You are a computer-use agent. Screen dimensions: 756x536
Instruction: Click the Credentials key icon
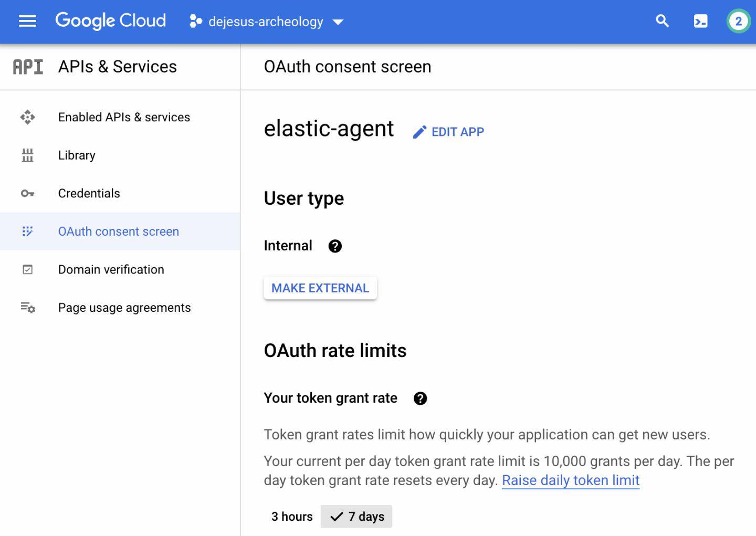click(x=27, y=193)
